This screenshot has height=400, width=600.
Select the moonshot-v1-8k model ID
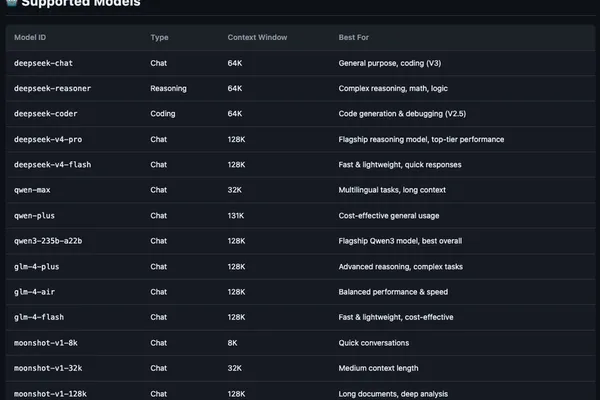(46, 343)
